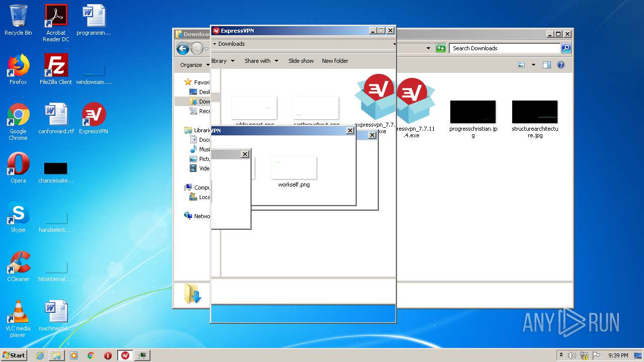Open the Firefox desktop shortcut
This screenshot has height=362, width=644.
coord(18,69)
